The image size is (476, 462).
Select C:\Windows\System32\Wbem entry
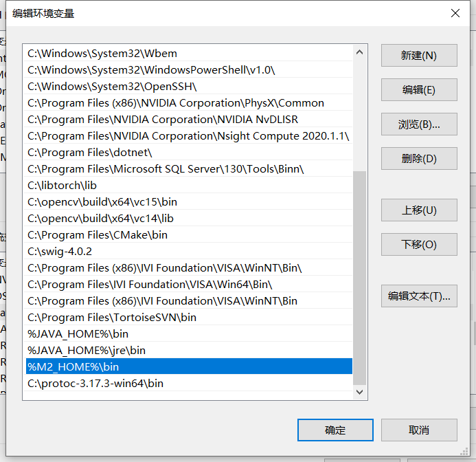[x=188, y=54]
